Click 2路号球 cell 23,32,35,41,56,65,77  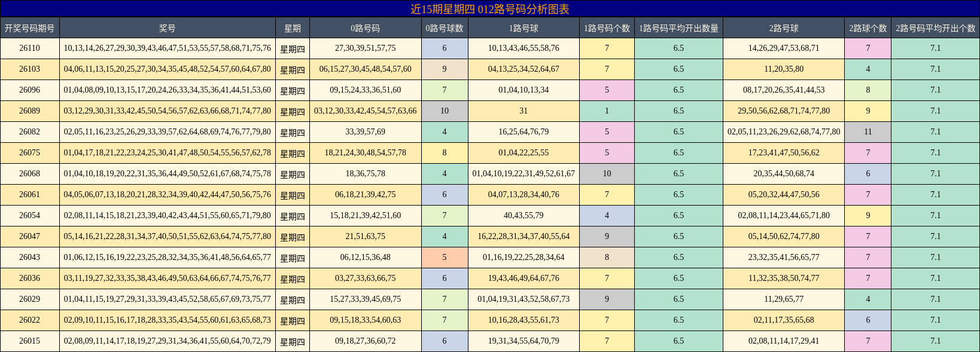(x=784, y=258)
